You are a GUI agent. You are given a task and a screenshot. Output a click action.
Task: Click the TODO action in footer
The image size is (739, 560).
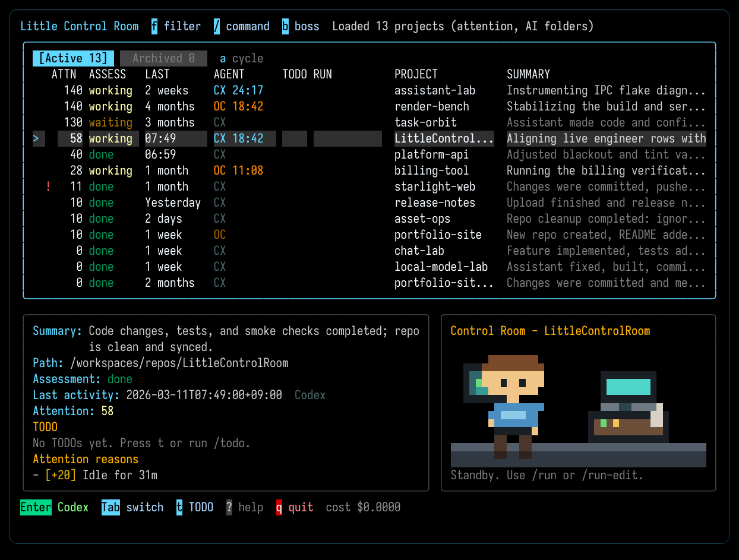201,507
